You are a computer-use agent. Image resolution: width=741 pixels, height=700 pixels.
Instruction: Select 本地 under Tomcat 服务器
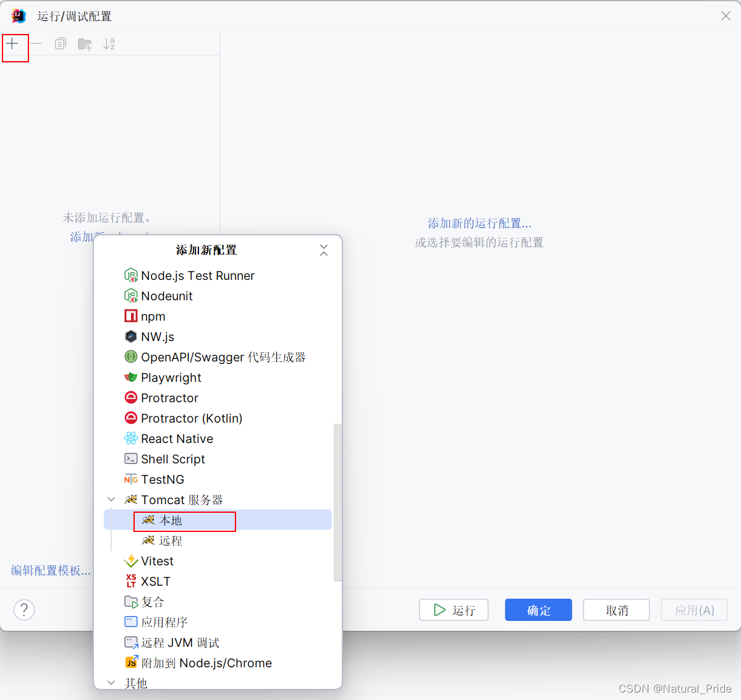point(218,520)
